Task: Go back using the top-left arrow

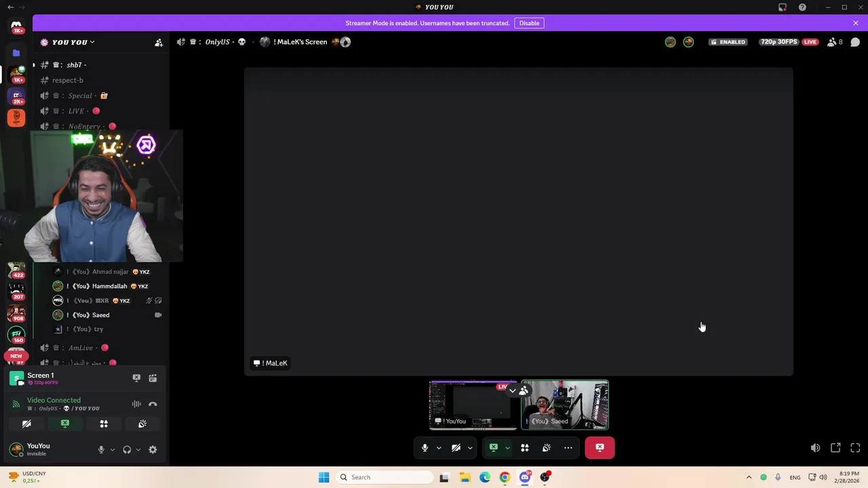Action: click(x=10, y=7)
